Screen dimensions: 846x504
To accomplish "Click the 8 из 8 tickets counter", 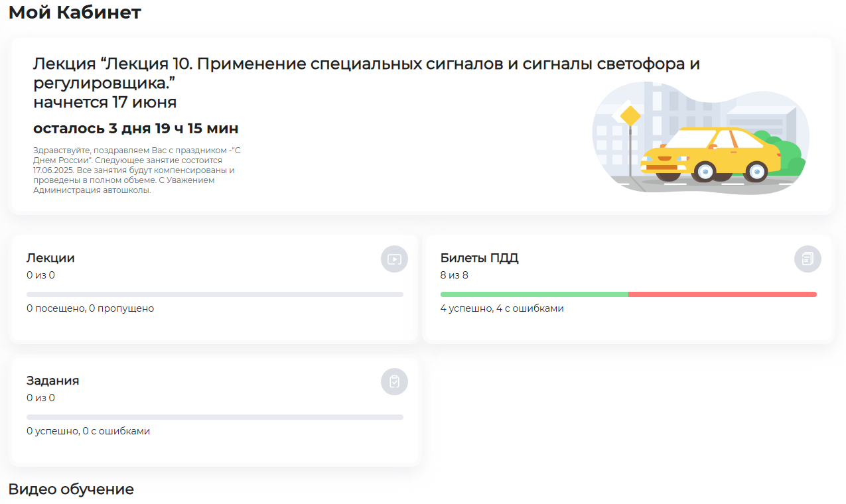I will pos(455,275).
